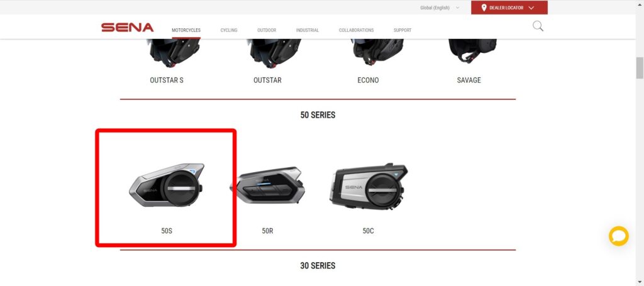Open the Outdoor menu
The image size is (644, 286).
pos(267,30)
